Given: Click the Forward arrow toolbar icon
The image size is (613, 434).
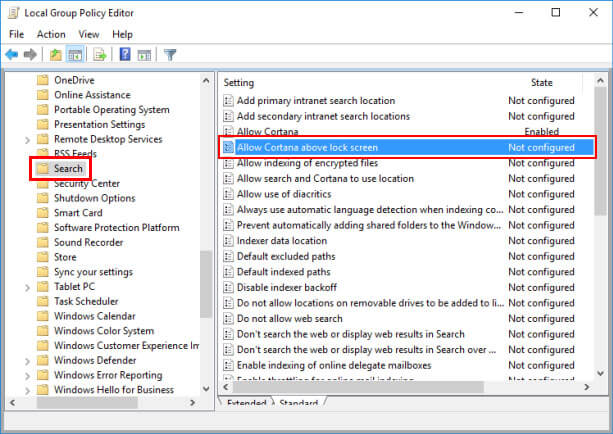Looking at the screenshot, I should (30, 54).
